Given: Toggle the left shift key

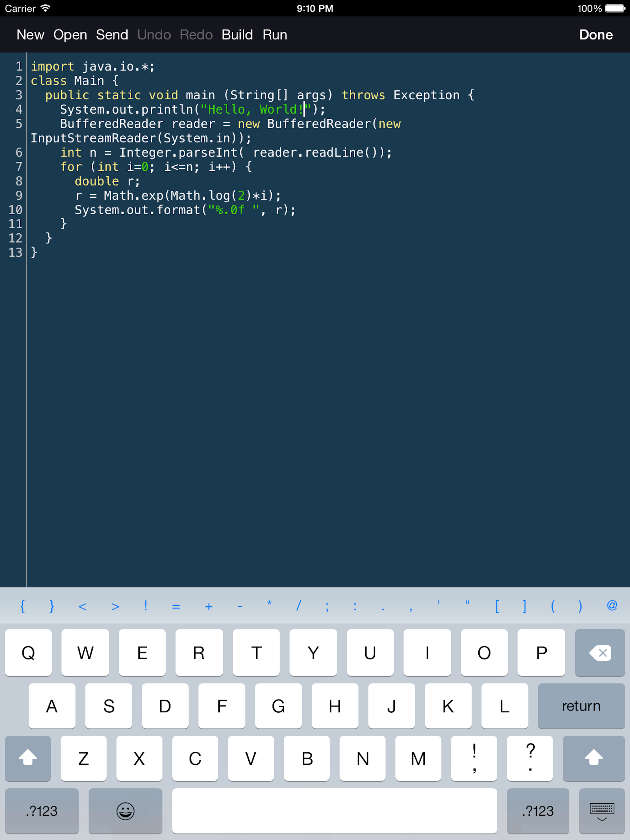Looking at the screenshot, I should 28,758.
